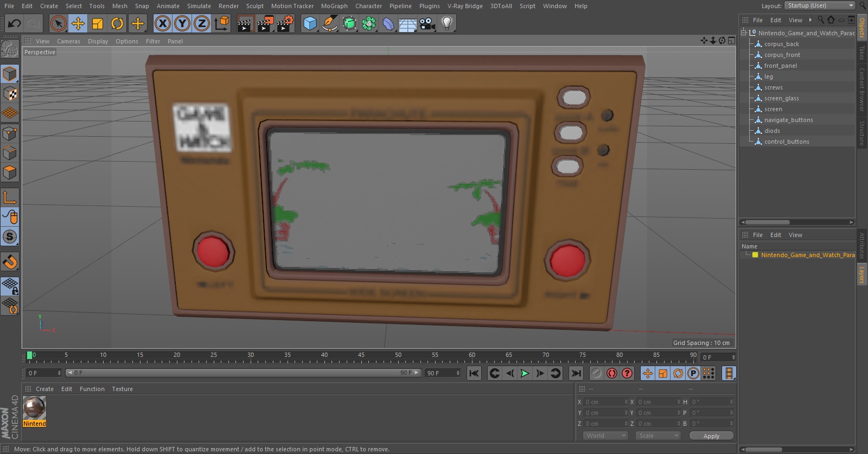Click the start frame 0 F stepper

[59, 373]
